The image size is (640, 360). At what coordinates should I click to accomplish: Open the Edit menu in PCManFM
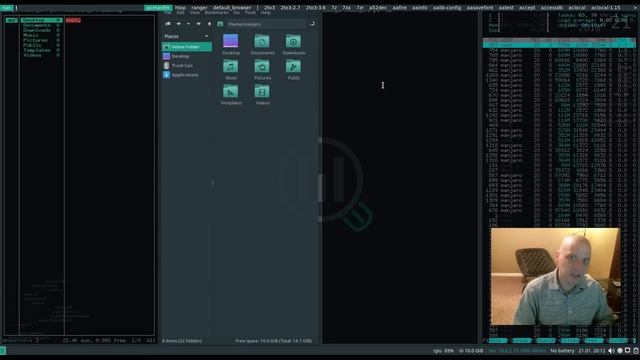[x=180, y=13]
